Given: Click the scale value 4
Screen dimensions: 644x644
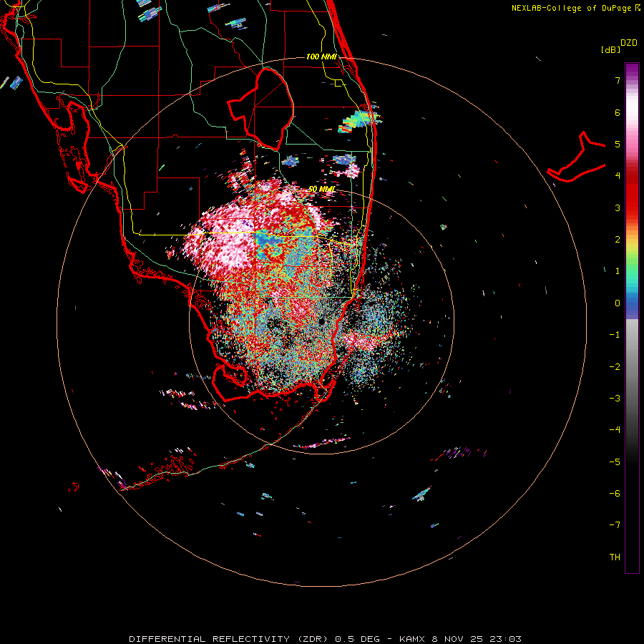Looking at the screenshot, I should 618,176.
